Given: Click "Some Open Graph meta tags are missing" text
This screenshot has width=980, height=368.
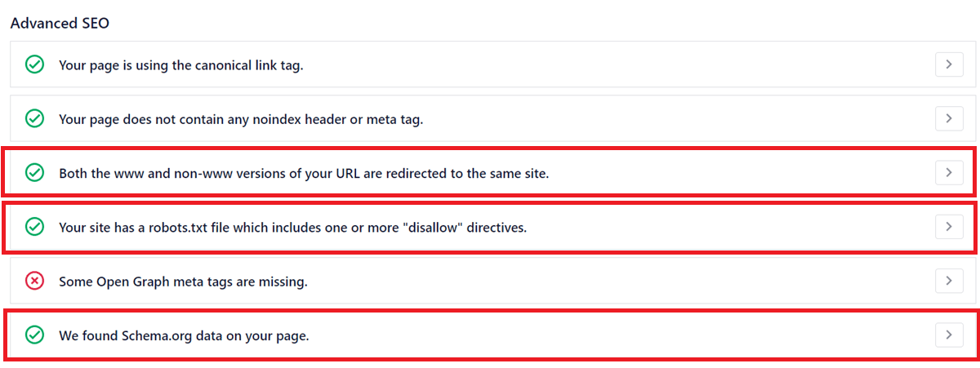Looking at the screenshot, I should [x=183, y=282].
